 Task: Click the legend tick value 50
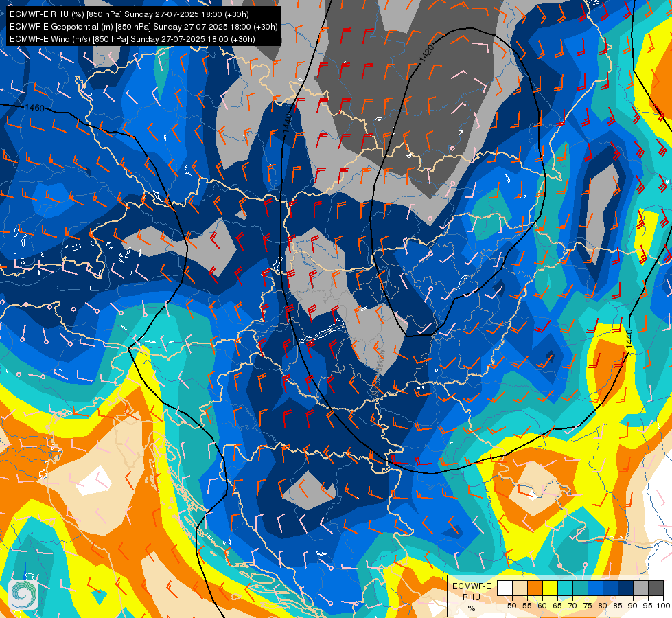[x=511, y=606]
